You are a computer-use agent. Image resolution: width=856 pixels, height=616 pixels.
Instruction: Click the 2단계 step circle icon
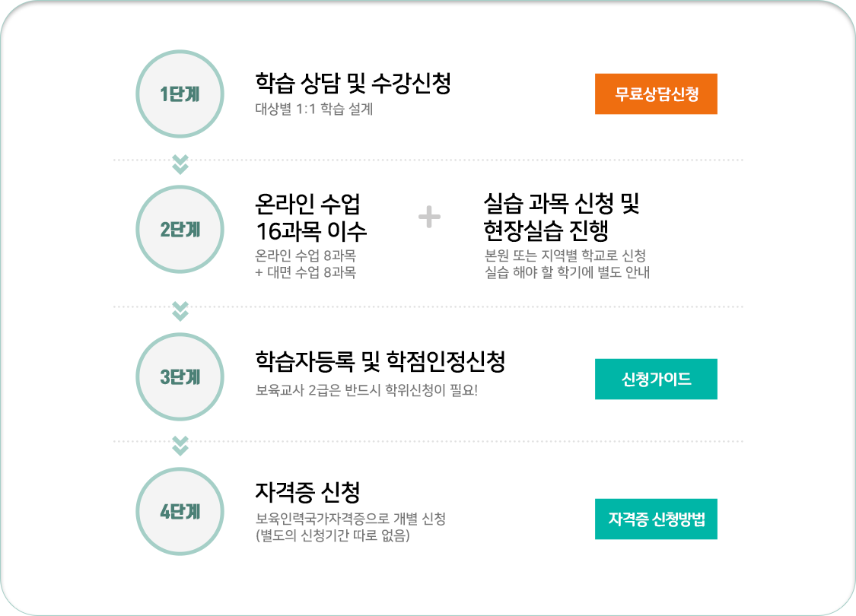180,229
